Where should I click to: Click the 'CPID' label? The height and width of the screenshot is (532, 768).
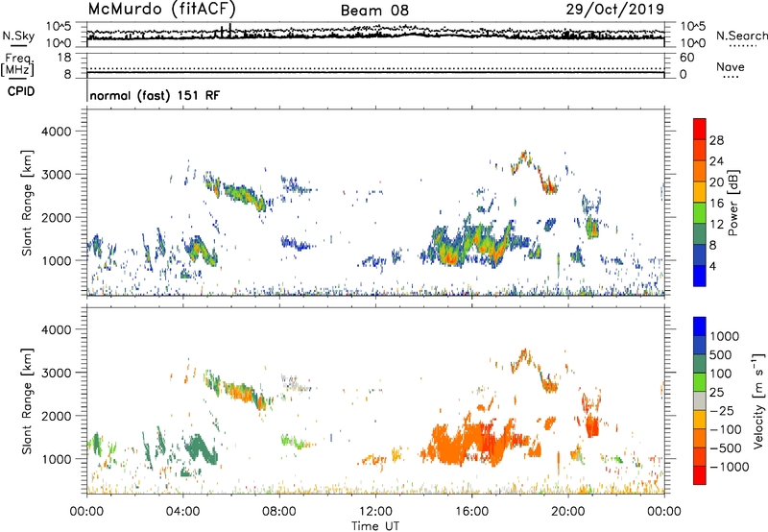[21, 91]
